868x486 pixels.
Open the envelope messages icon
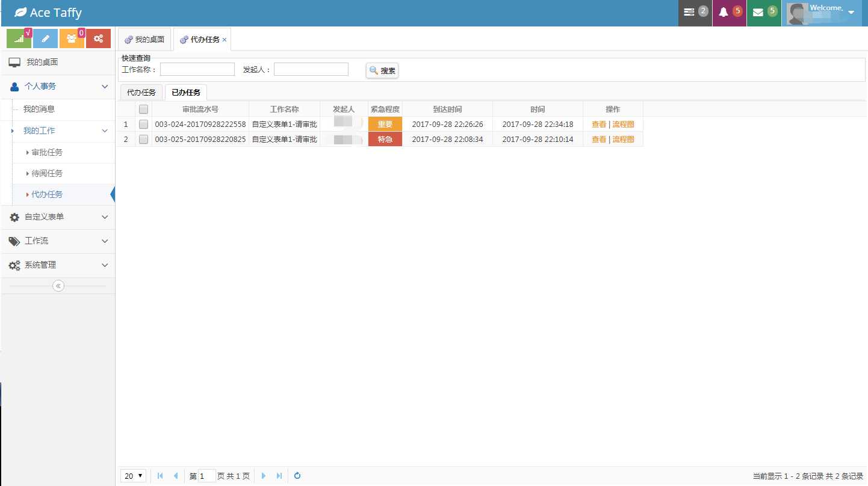758,13
